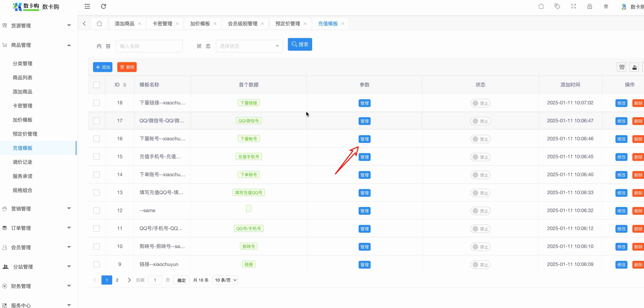The height and width of the screenshot is (308, 644).
Task: Click the export icon above the table
Action: (x=634, y=67)
